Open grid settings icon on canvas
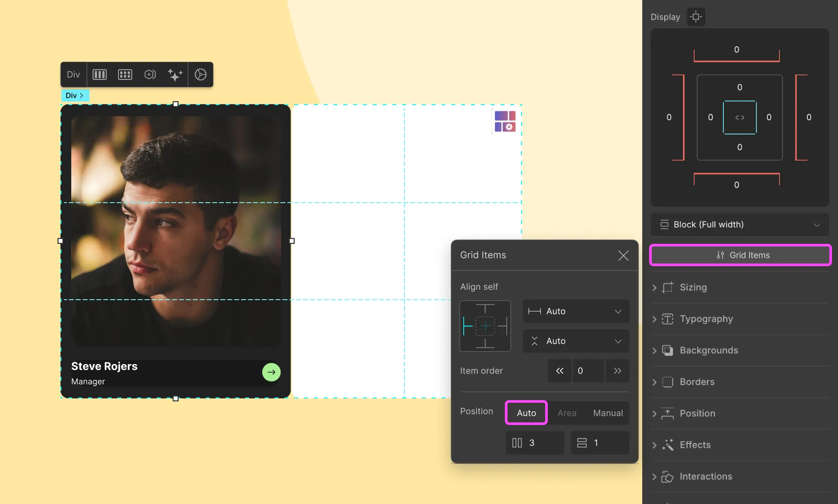838x504 pixels. pos(505,121)
